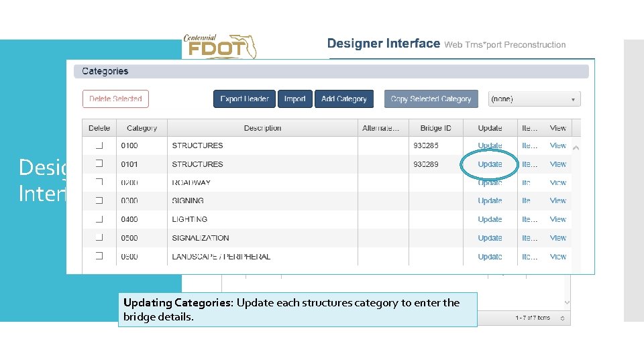
Task: Open Items link for LIGHTING row
Action: coord(529,219)
